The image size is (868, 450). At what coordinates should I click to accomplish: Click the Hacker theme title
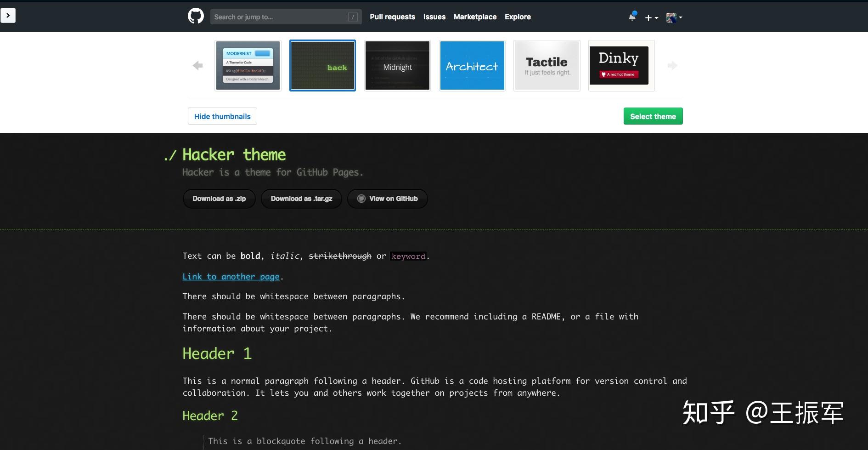pyautogui.click(x=234, y=155)
